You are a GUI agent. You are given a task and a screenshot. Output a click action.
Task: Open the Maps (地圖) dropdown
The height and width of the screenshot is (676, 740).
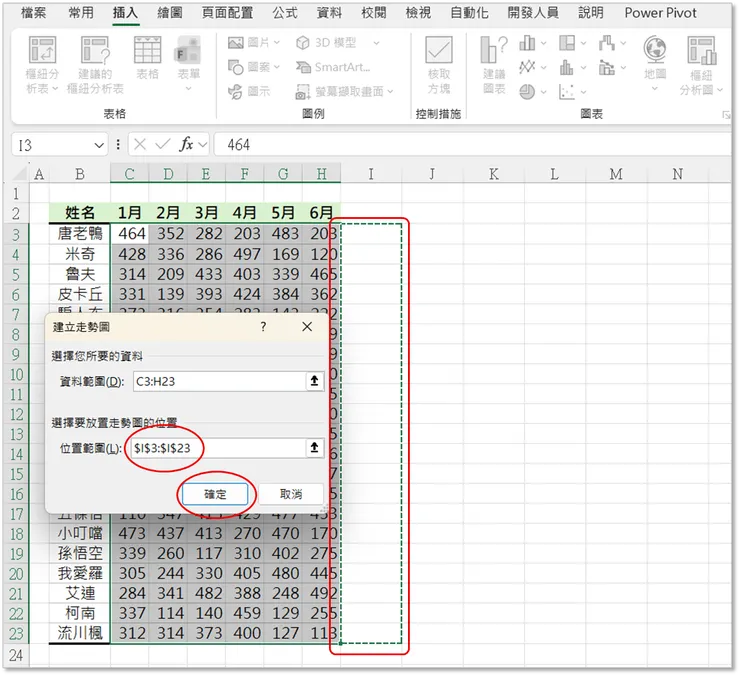coord(655,89)
